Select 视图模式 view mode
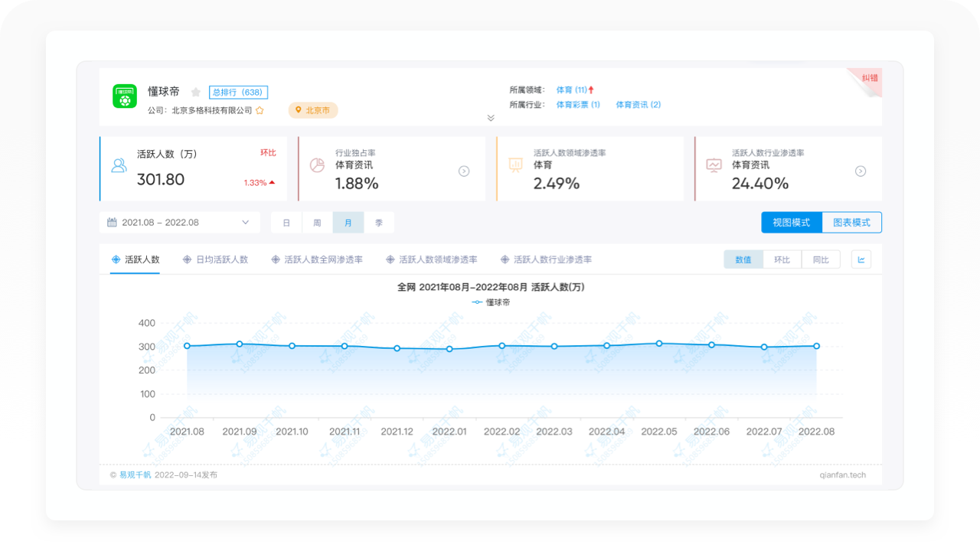 792,223
